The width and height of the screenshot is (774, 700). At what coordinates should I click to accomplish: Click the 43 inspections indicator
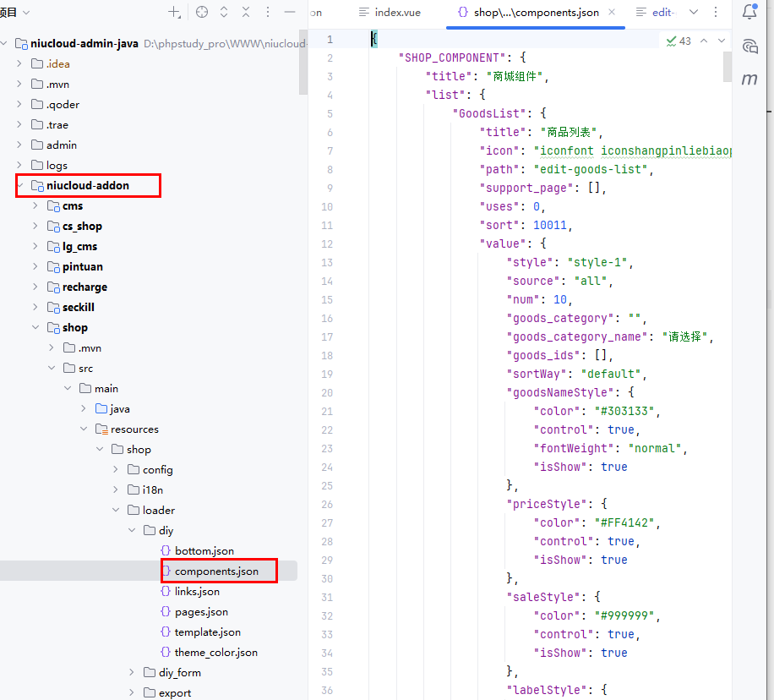click(x=679, y=41)
